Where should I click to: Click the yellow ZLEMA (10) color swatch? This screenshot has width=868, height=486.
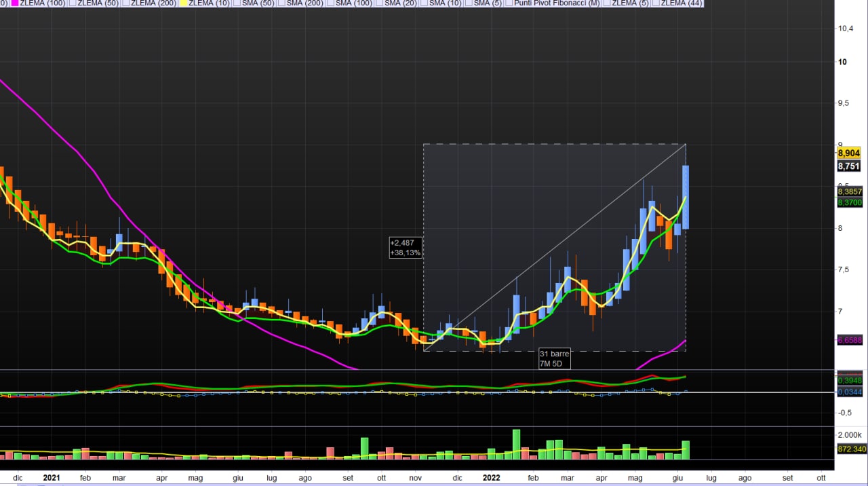[x=183, y=3]
